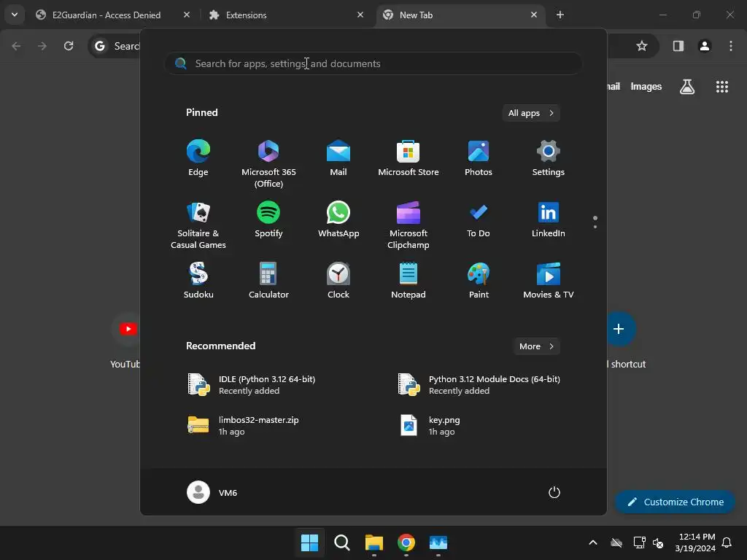Open LinkedIn app
This screenshot has height=560, width=747.
tap(549, 219)
